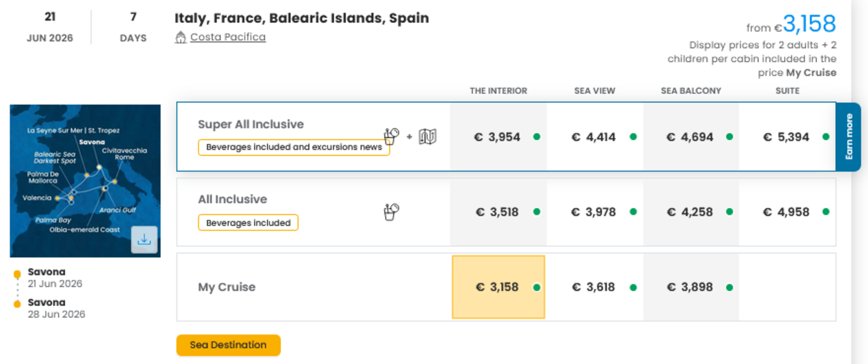Click the excursions map icon in Super All Inclusive
The width and height of the screenshot is (868, 364).
point(427,136)
